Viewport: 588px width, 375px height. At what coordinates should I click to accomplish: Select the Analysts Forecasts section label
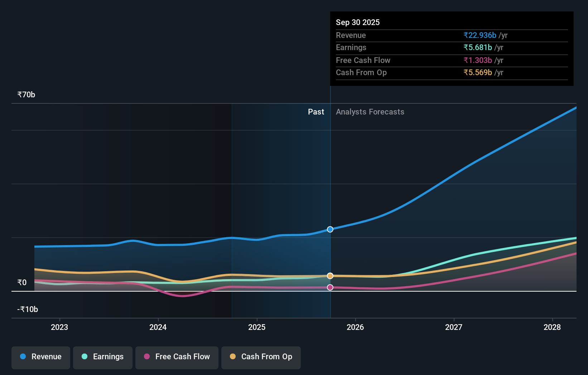click(370, 112)
